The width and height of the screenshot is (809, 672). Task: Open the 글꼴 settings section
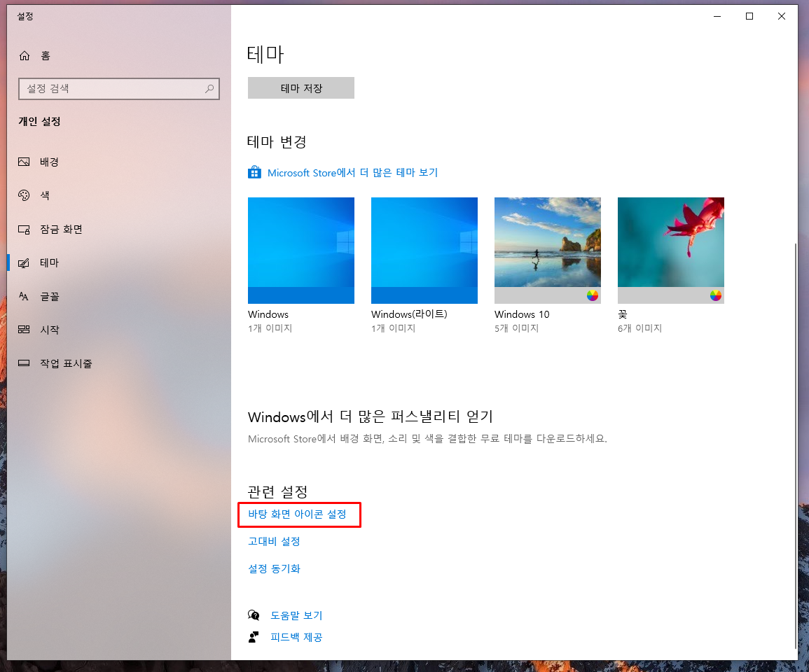tap(119, 296)
